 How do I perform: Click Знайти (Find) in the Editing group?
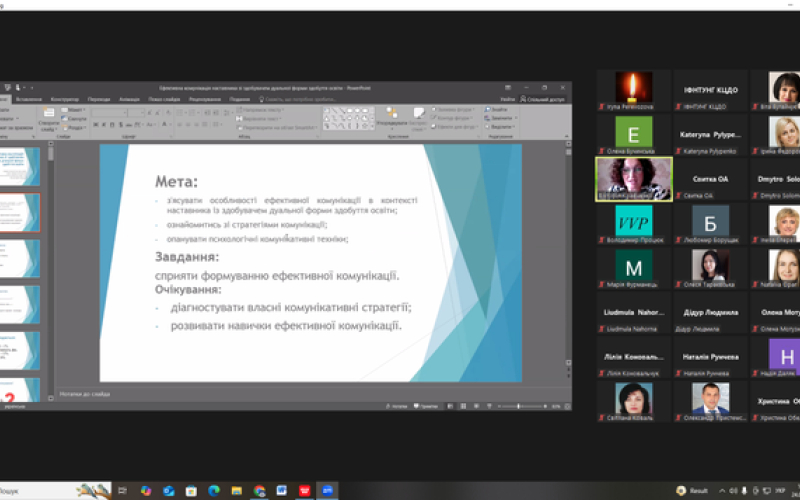click(496, 109)
